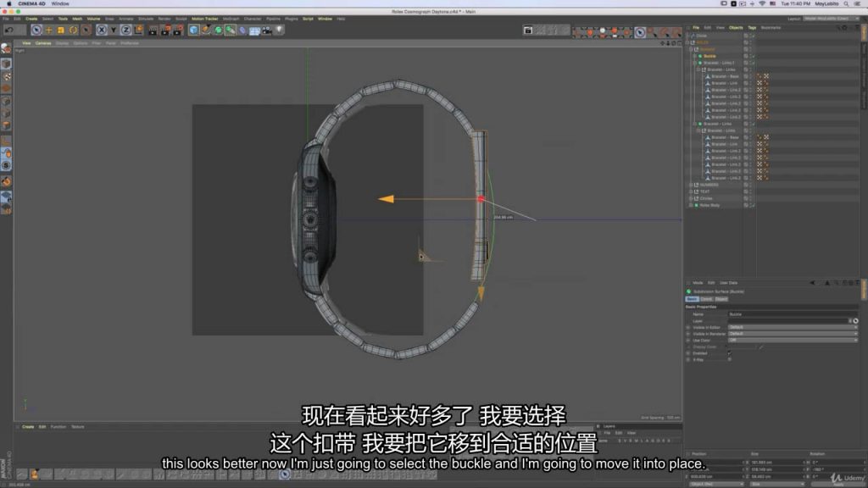868x488 pixels.
Task: Open the Script menu in main menu bar
Action: point(308,19)
